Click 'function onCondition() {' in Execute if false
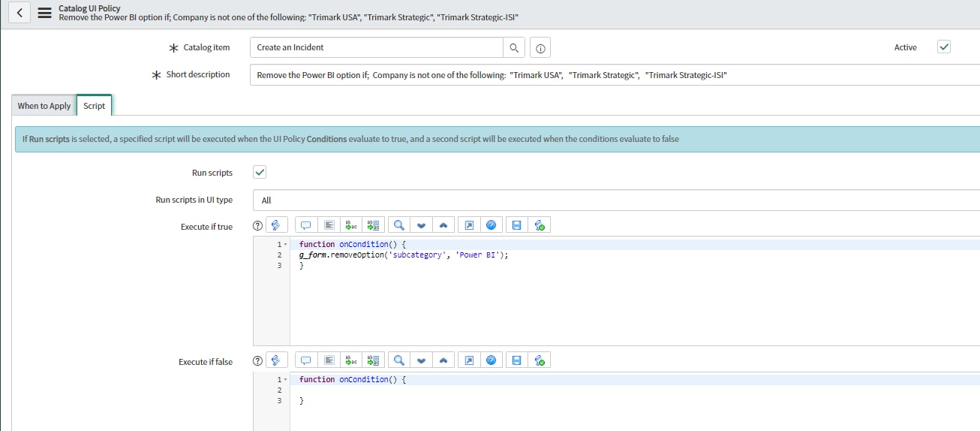This screenshot has height=431, width=980. [x=352, y=380]
